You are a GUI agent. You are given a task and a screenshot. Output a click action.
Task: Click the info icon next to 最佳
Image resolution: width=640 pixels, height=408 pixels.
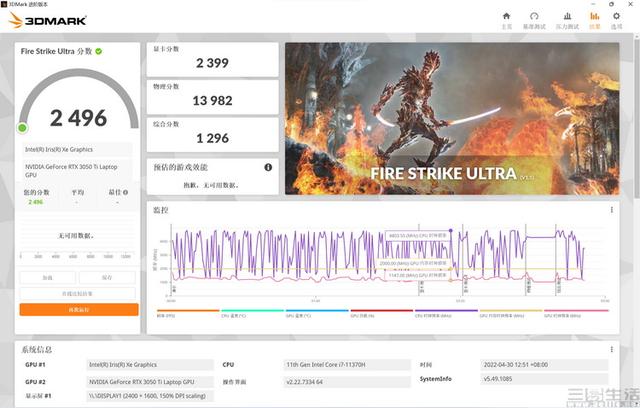pyautogui.click(x=125, y=192)
